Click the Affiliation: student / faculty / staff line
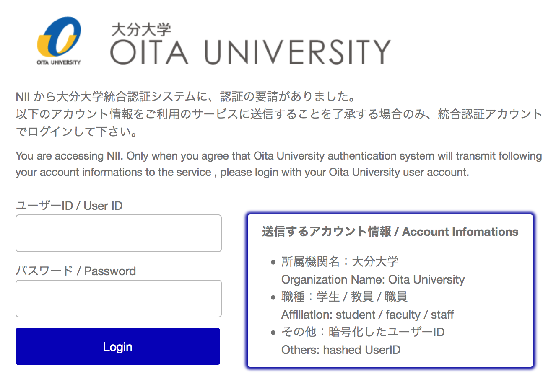The width and height of the screenshot is (556, 392). (367, 315)
